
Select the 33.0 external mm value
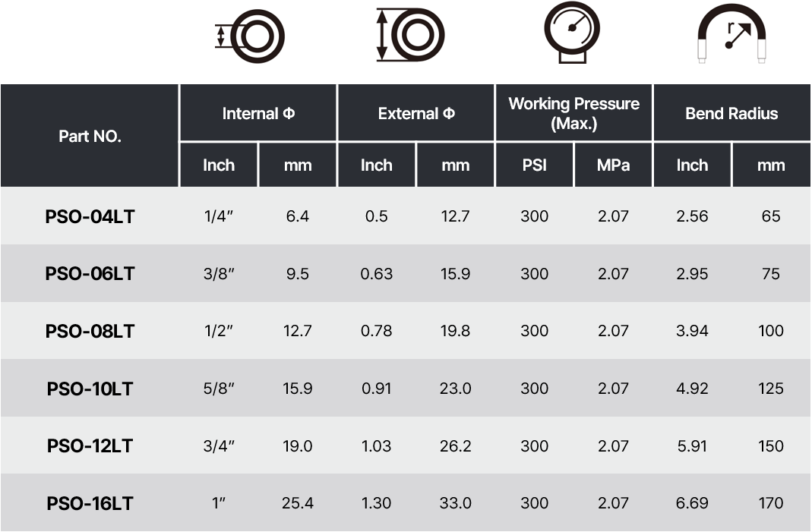455,503
